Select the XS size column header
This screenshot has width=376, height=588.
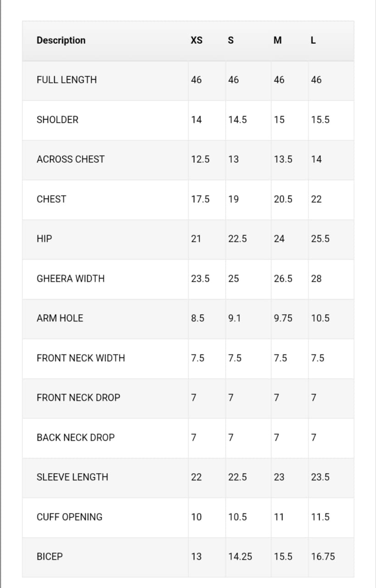pyautogui.click(x=196, y=40)
